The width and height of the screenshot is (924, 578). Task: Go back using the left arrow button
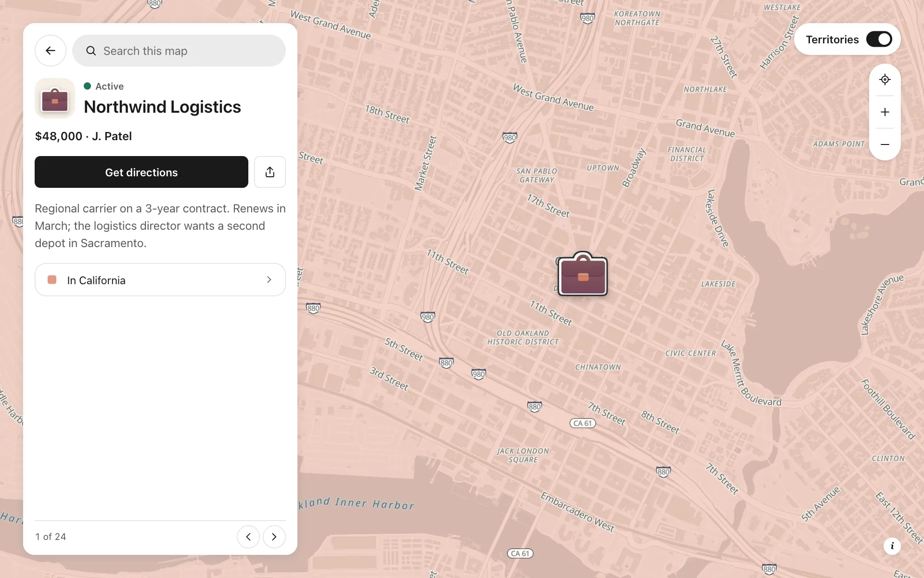coord(51,51)
